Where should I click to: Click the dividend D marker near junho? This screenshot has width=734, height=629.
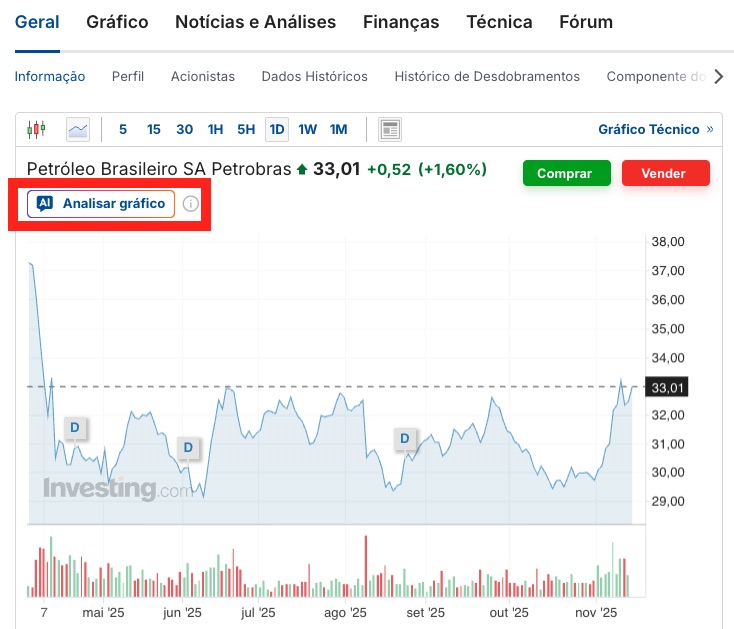[187, 447]
